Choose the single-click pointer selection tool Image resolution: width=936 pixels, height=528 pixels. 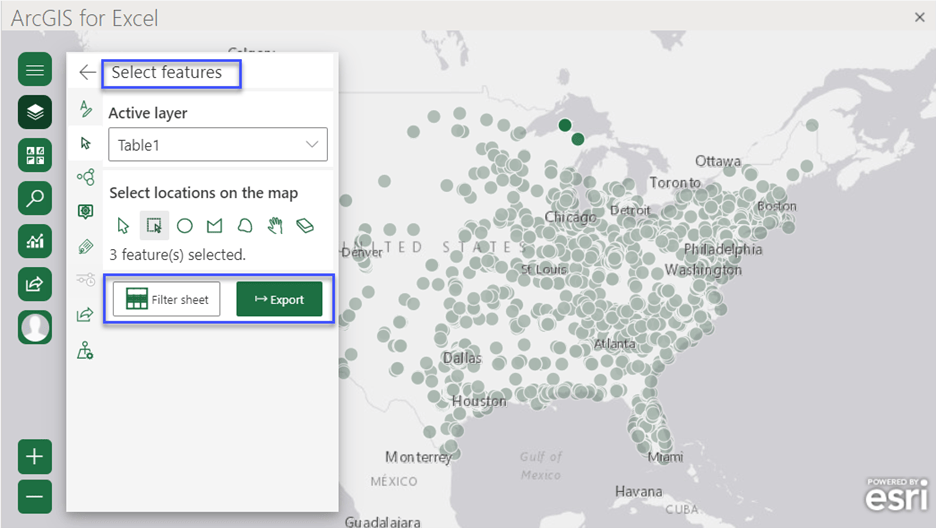tap(123, 226)
